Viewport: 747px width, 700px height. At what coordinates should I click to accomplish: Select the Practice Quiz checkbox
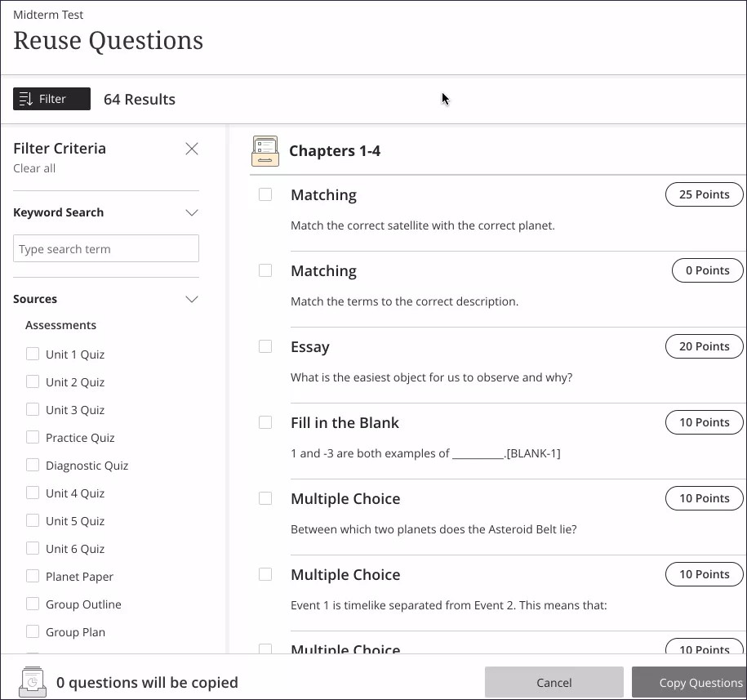pos(33,437)
